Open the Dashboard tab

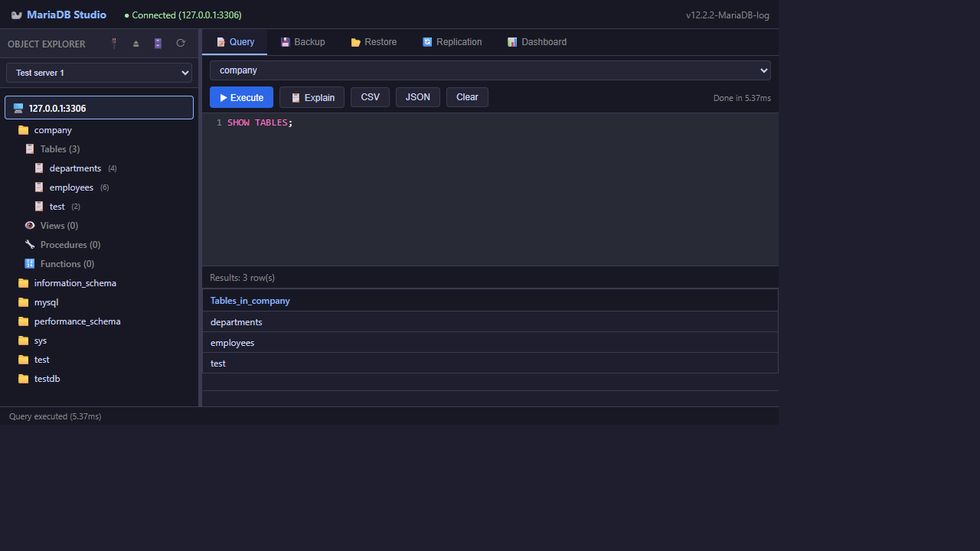click(x=537, y=42)
